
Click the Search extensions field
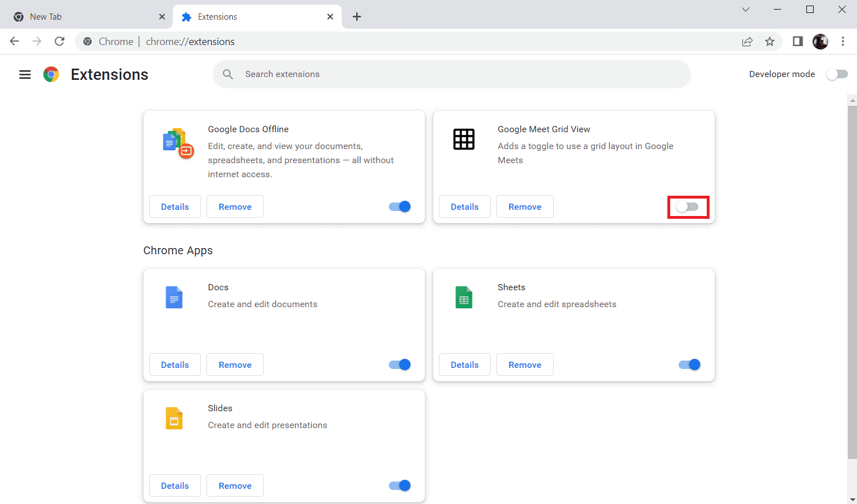click(451, 74)
